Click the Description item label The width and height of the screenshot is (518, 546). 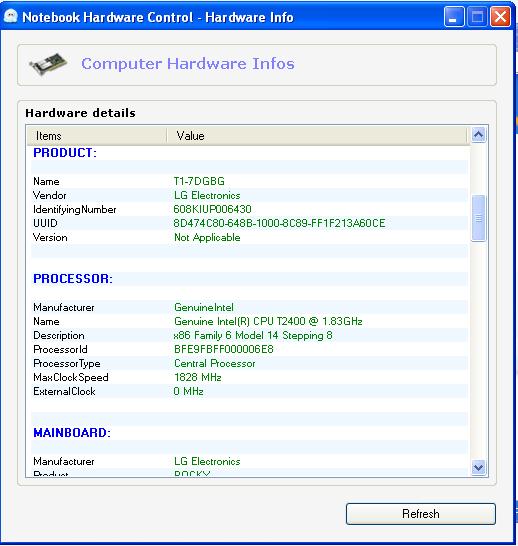click(x=58, y=335)
